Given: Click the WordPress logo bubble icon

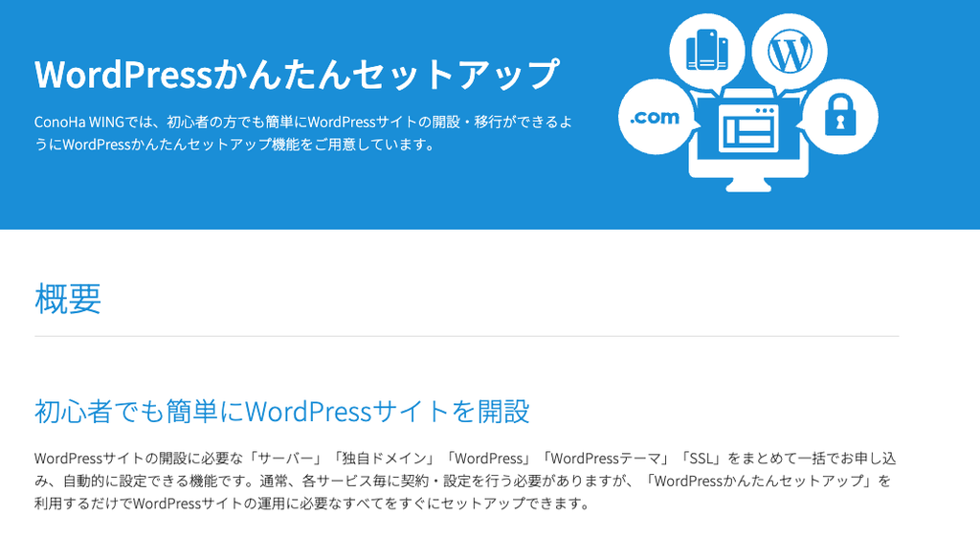Looking at the screenshot, I should coord(790,53).
